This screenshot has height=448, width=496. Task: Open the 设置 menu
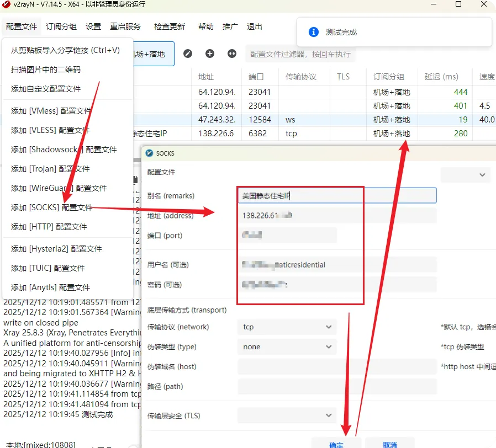tap(93, 26)
